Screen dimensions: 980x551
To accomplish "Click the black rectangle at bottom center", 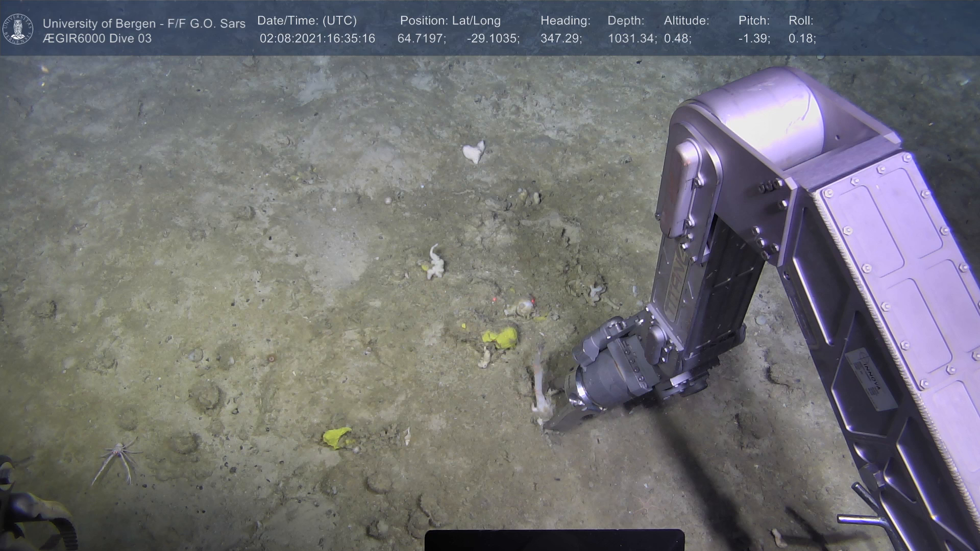I will (x=554, y=540).
